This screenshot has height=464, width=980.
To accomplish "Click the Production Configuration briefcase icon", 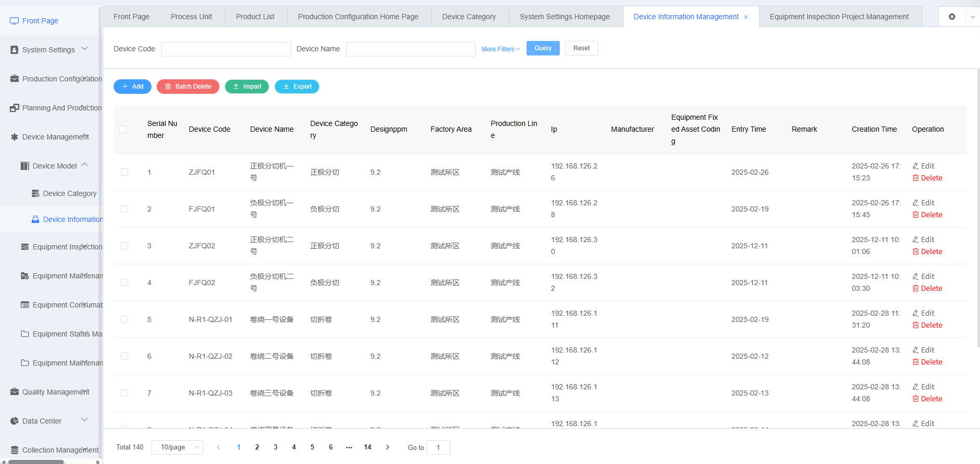I will [x=15, y=79].
